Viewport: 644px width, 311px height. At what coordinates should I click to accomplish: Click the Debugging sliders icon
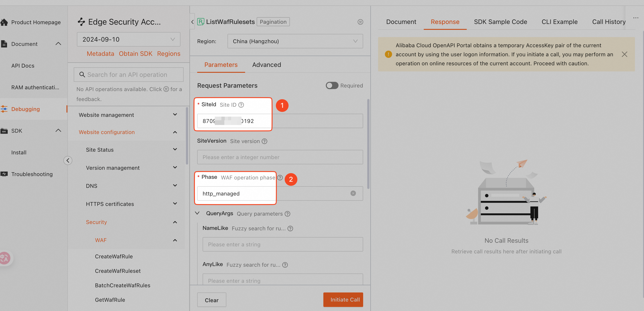(x=4, y=109)
